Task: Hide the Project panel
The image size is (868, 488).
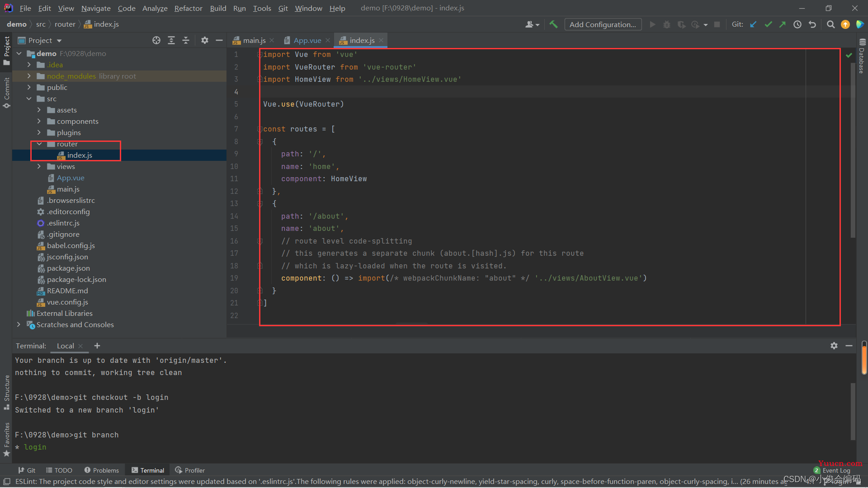Action: click(x=219, y=40)
